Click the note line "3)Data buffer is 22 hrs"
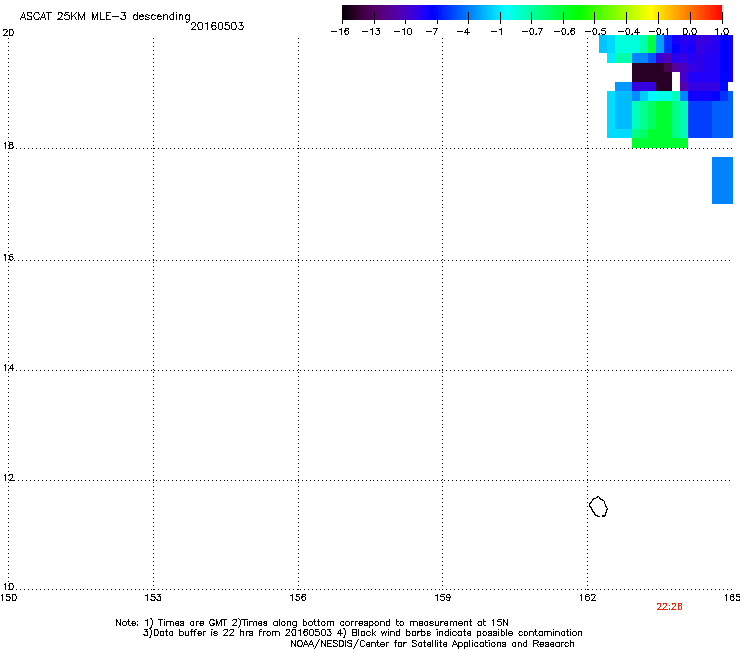Screen dimensions: 740x650 coord(362,633)
